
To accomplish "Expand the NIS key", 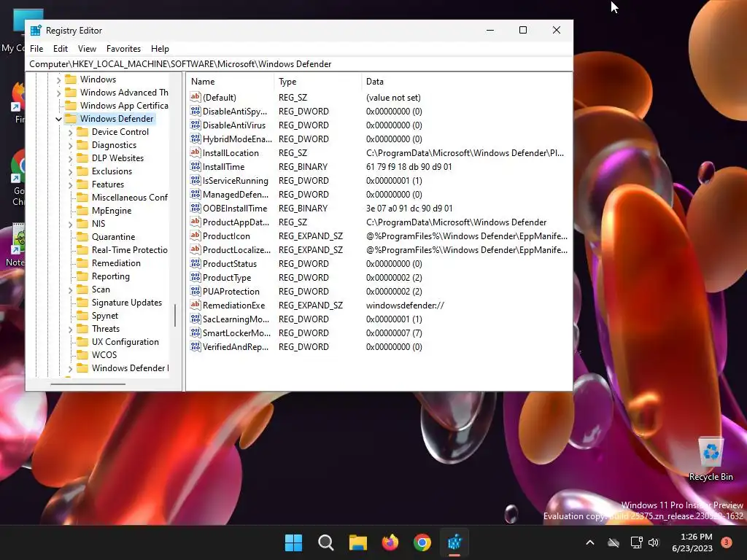I will pos(71,224).
